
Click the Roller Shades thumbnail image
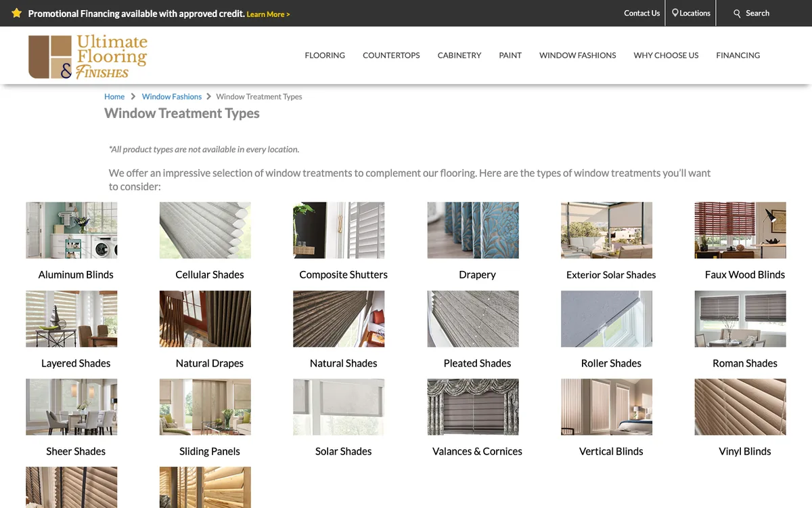pos(607,319)
